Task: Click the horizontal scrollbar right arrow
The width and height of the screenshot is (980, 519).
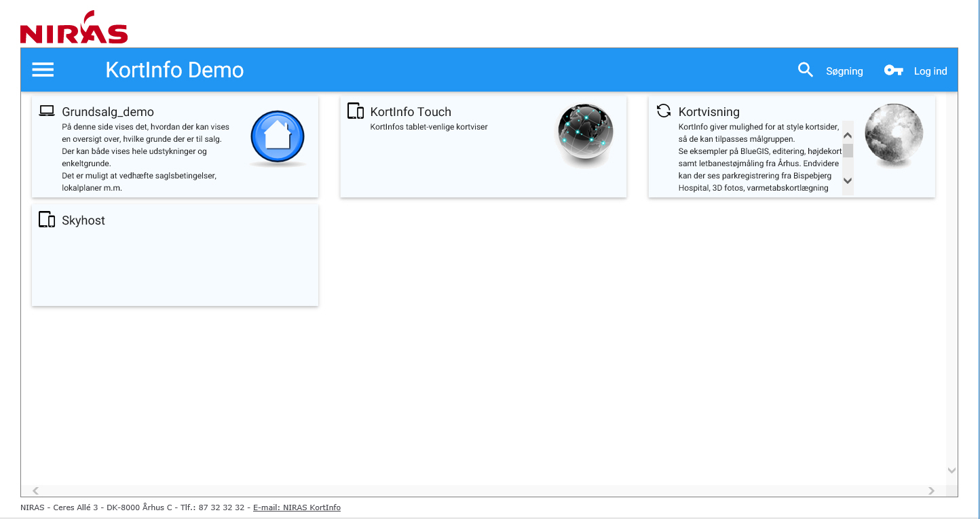Action: (931, 491)
